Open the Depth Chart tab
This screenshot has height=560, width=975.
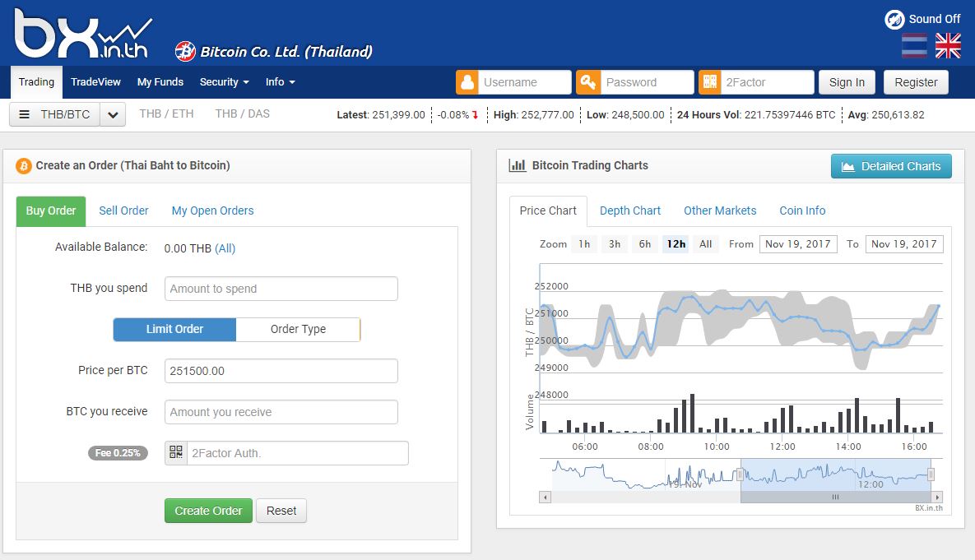tap(629, 211)
